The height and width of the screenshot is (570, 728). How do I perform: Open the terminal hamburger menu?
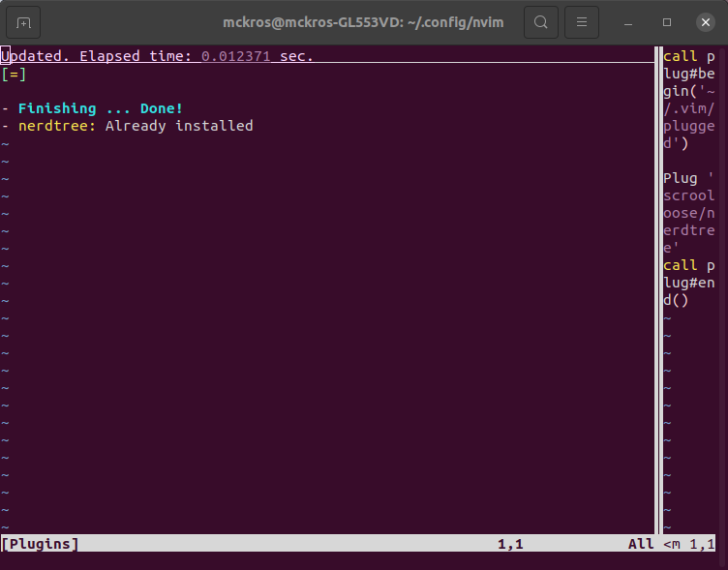click(582, 22)
